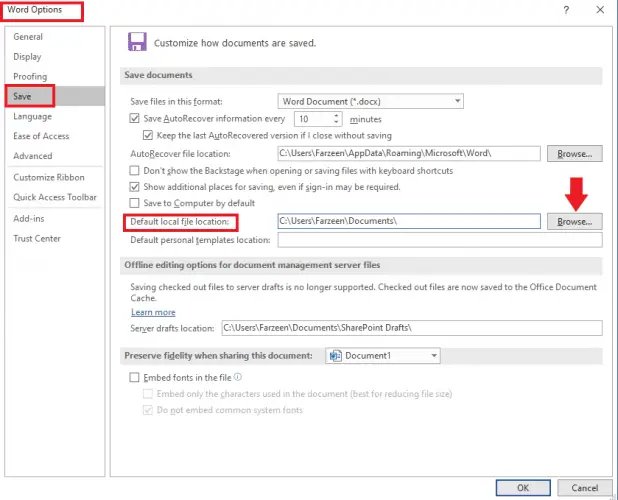Click the Word document icon beside Document1

(x=335, y=356)
